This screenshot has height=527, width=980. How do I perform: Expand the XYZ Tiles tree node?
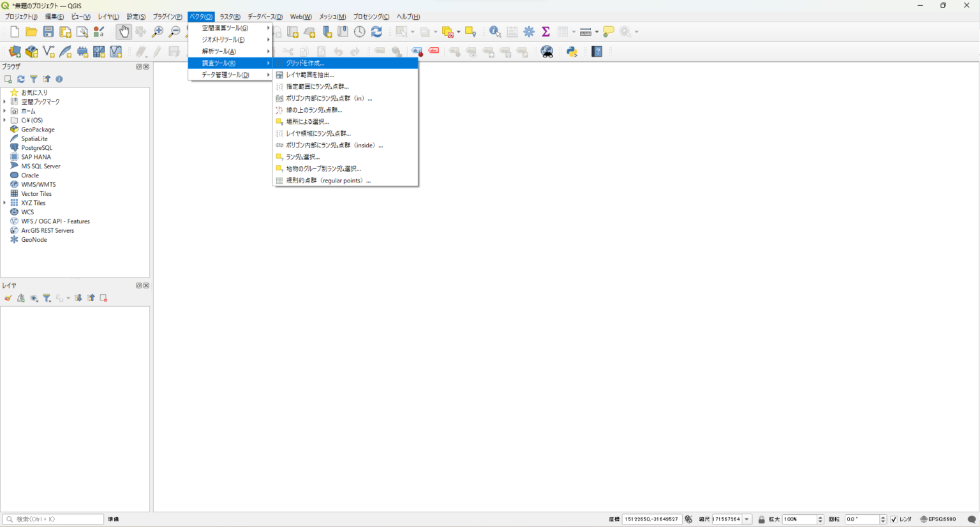click(4, 203)
